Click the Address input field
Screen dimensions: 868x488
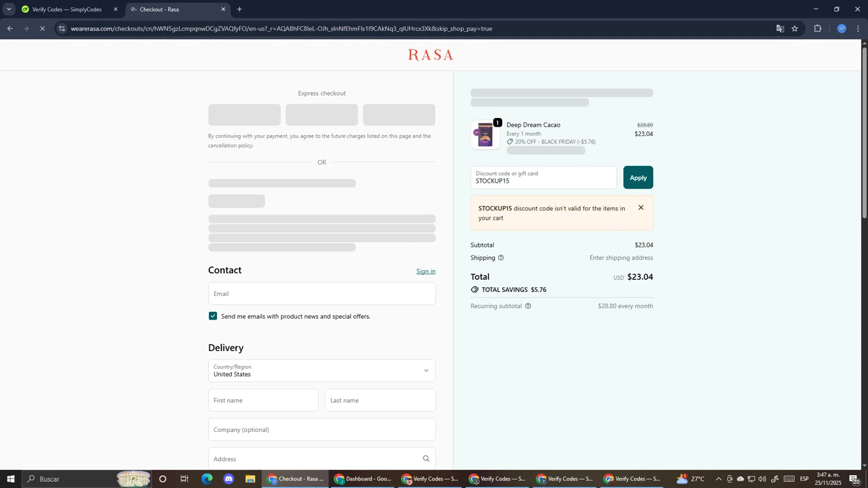pos(322,459)
